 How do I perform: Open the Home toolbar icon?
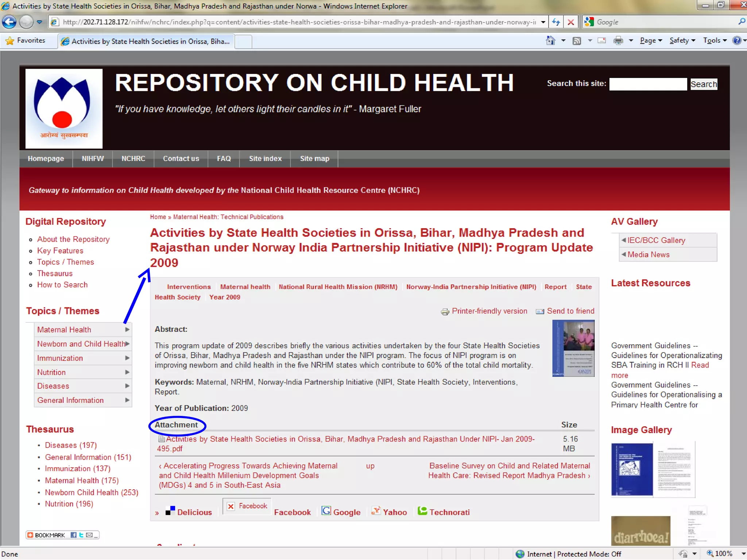550,40
